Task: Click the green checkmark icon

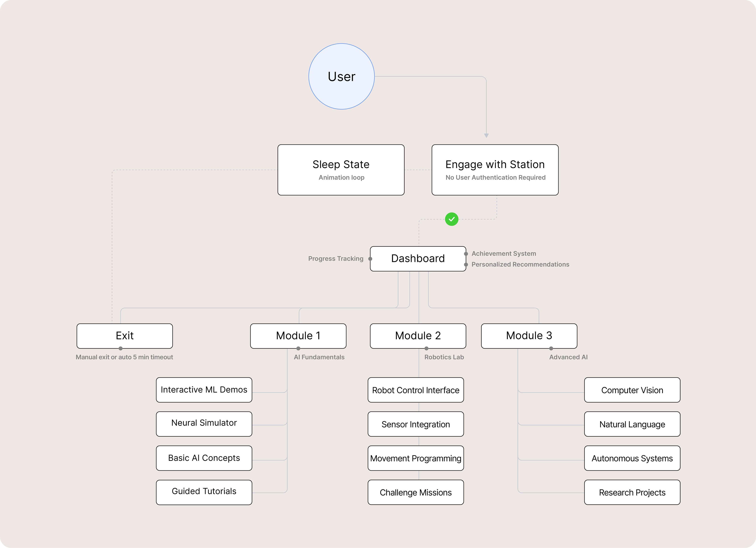Action: coord(452,219)
